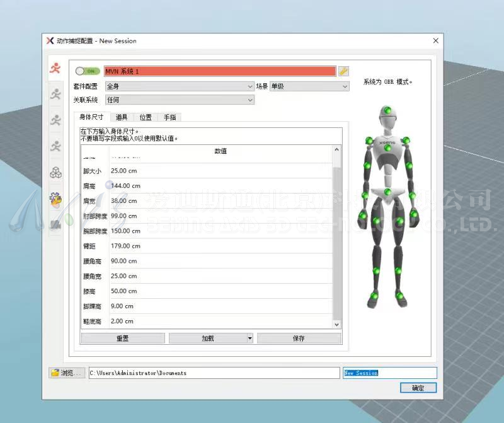
Task: Open the gear settings sidebar icon
Action: [55, 199]
